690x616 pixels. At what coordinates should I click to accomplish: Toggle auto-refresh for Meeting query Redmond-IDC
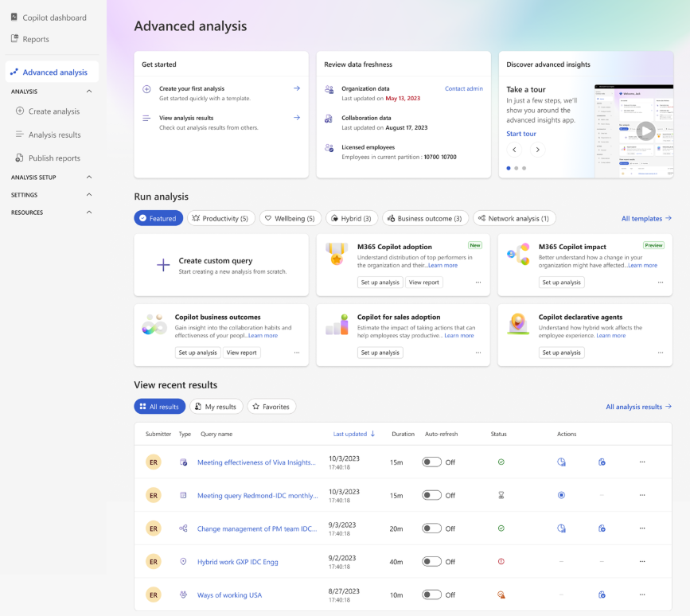(x=431, y=495)
